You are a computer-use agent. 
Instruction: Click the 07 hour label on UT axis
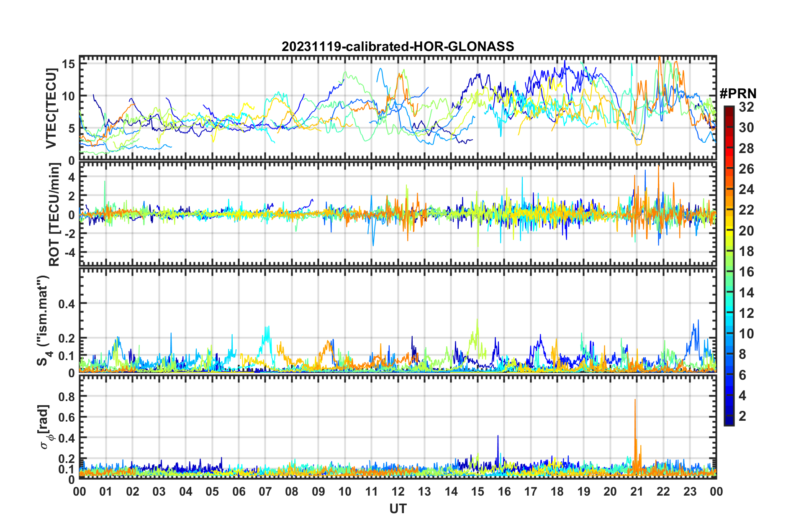(265, 491)
